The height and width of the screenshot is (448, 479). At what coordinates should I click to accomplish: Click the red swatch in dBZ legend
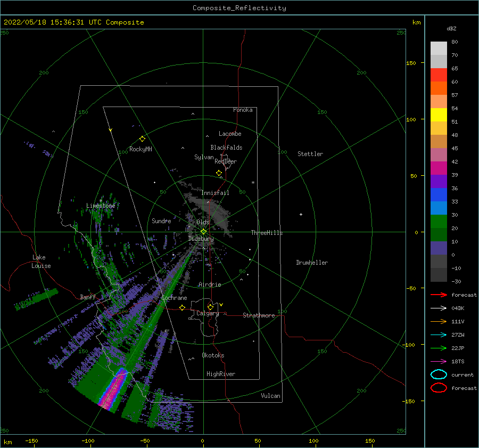[439, 75]
